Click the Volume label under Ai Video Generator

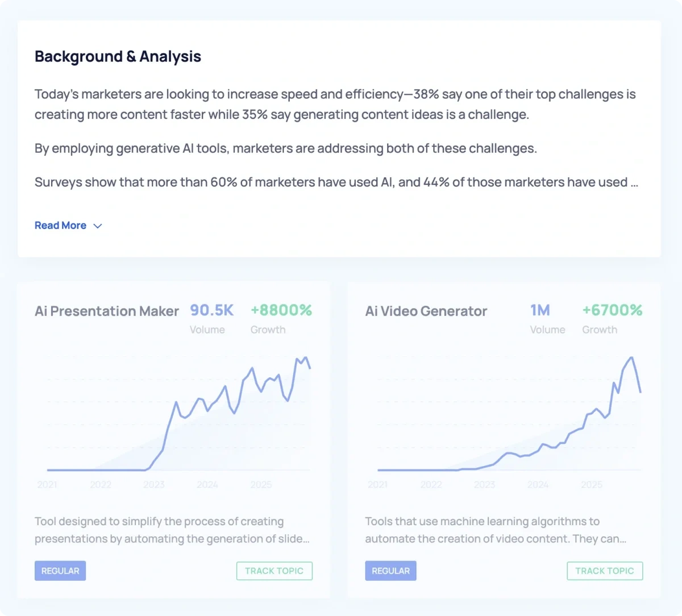tap(547, 330)
